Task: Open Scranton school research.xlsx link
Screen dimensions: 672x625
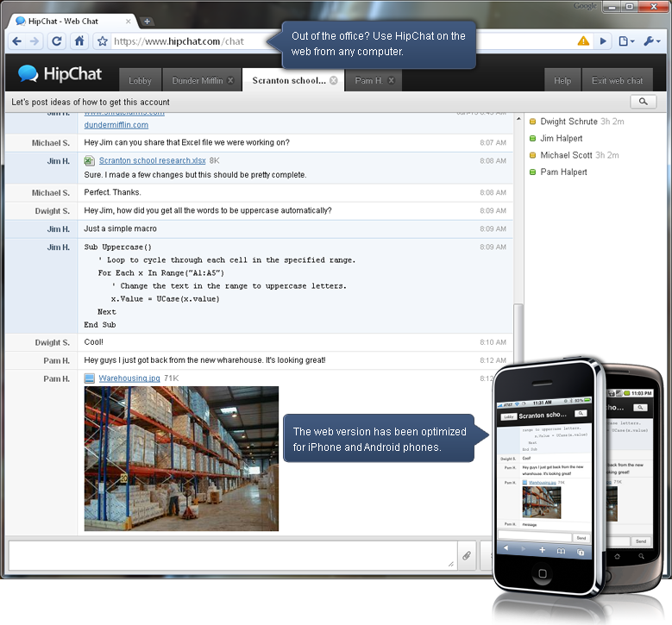Action: point(152,160)
